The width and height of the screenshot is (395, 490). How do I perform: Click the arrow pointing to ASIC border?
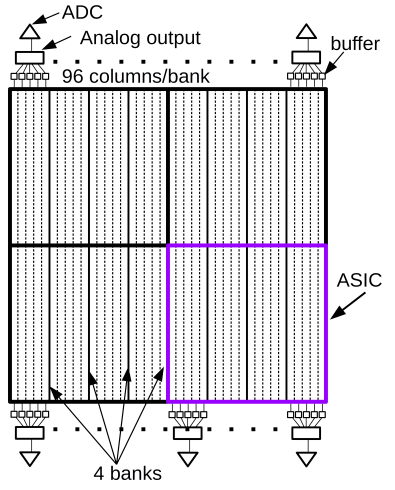pyautogui.click(x=347, y=306)
